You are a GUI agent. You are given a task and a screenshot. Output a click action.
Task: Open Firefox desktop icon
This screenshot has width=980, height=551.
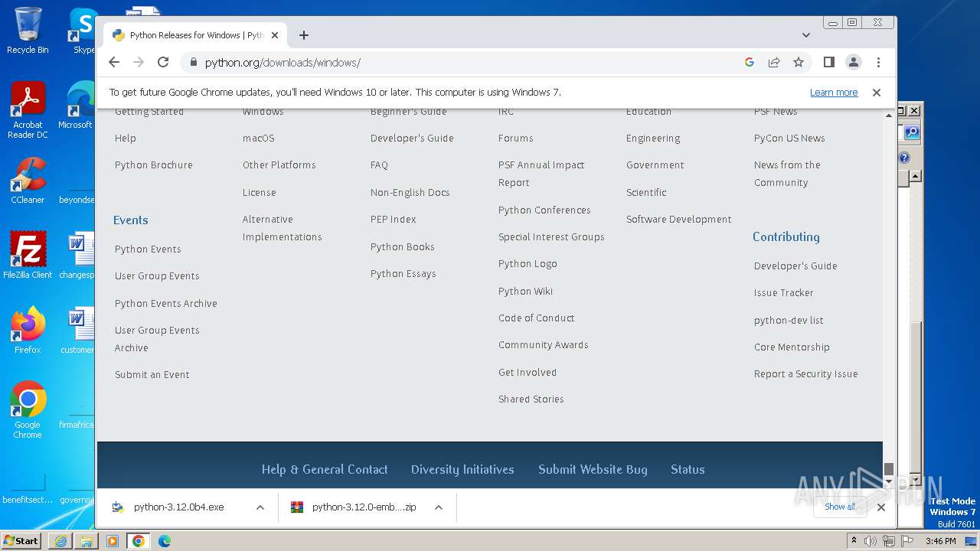(x=28, y=331)
